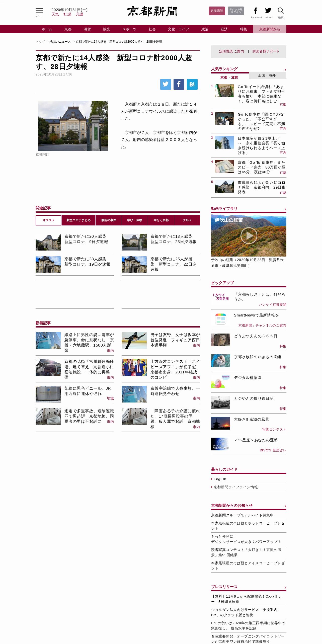Open デジタル植物園 pickup icon
Screen dimensions: 322x644
[x=221, y=381]
